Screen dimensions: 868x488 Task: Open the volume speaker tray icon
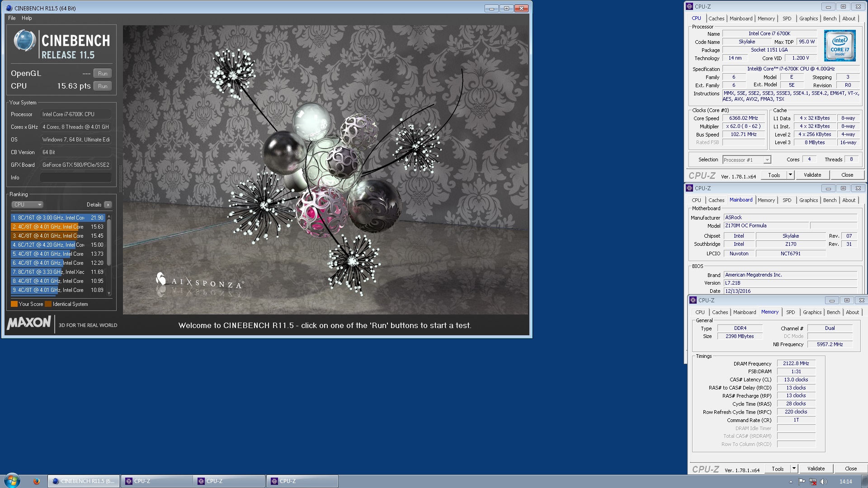point(824,482)
